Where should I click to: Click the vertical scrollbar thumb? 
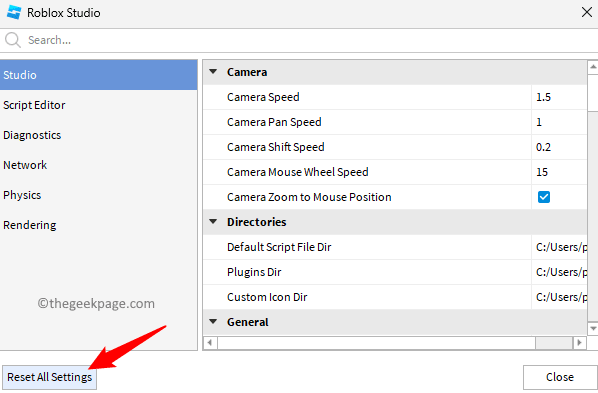point(593,93)
